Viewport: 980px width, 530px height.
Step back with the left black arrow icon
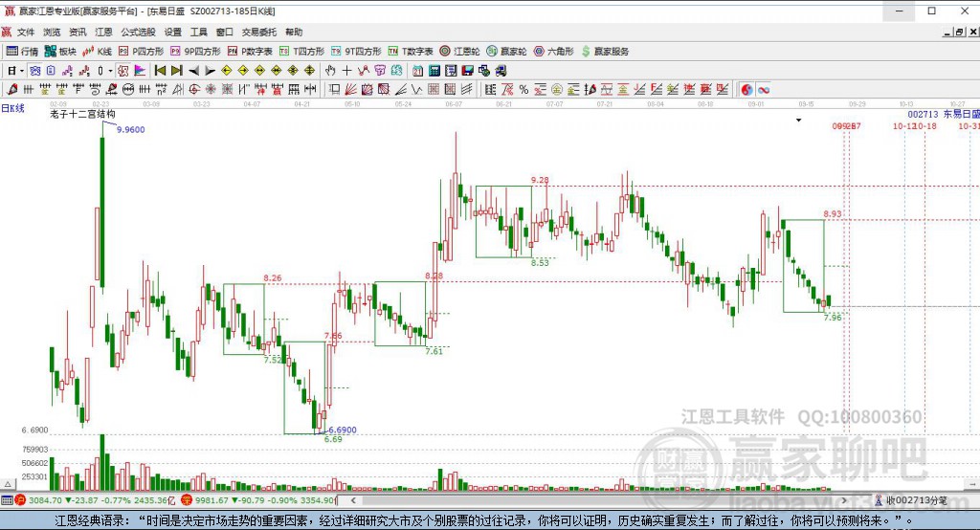click(x=193, y=71)
